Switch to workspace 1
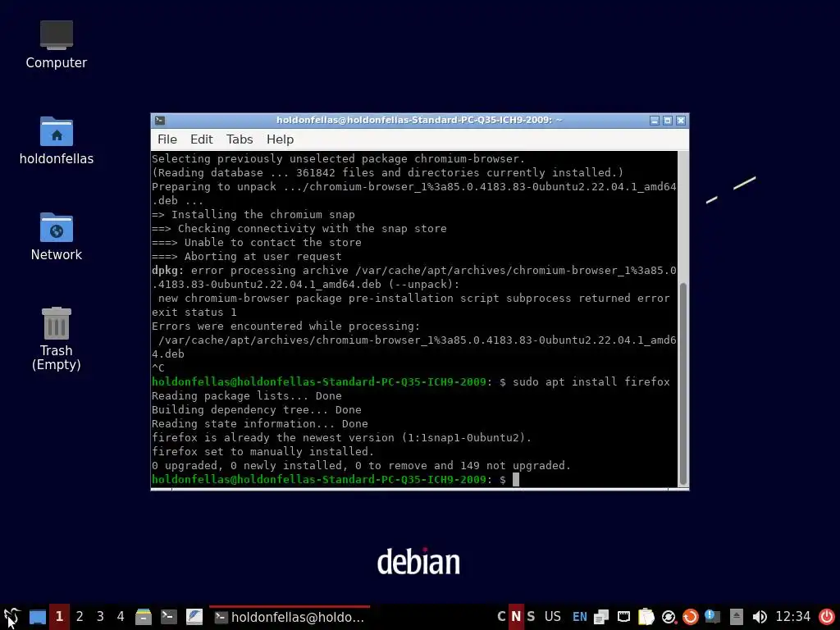Image resolution: width=840 pixels, height=630 pixels. (59, 617)
